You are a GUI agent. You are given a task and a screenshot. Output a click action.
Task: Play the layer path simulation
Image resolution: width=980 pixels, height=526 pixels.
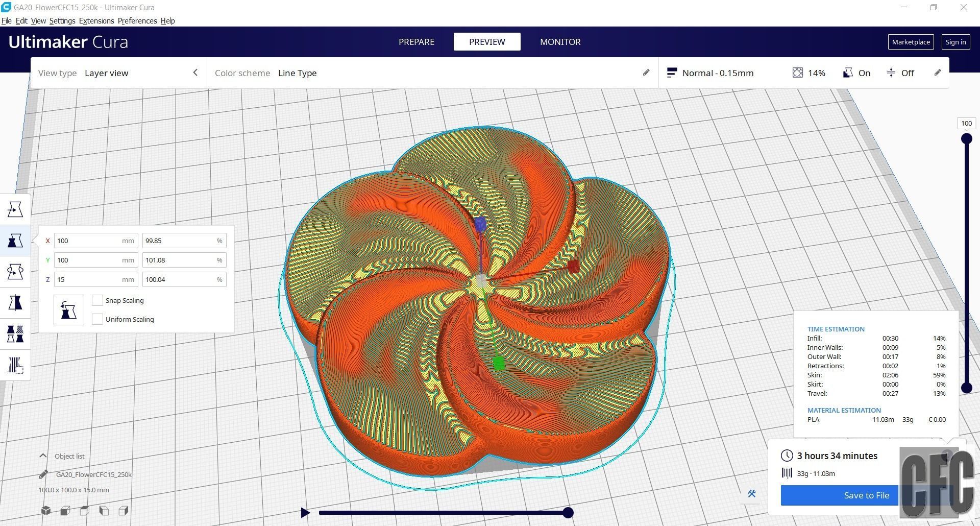tap(305, 513)
